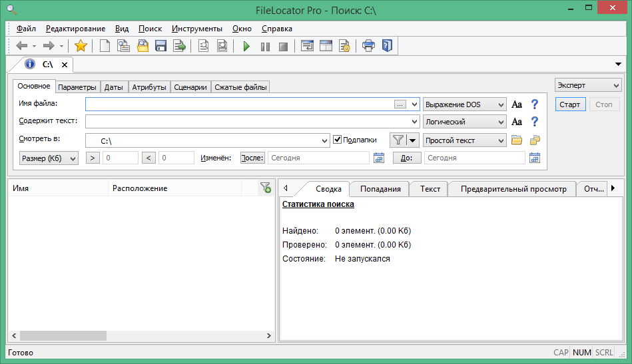Image resolution: width=632 pixels, height=364 pixels.
Task: Open saved search via folder magnifier icon
Action: coord(143,46)
